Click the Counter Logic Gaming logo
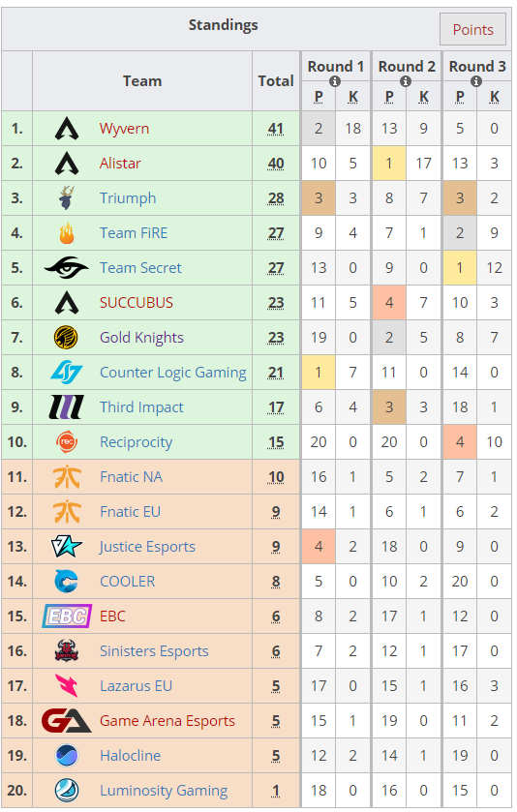Screen dimensions: 517x812 pyautogui.click(x=66, y=373)
